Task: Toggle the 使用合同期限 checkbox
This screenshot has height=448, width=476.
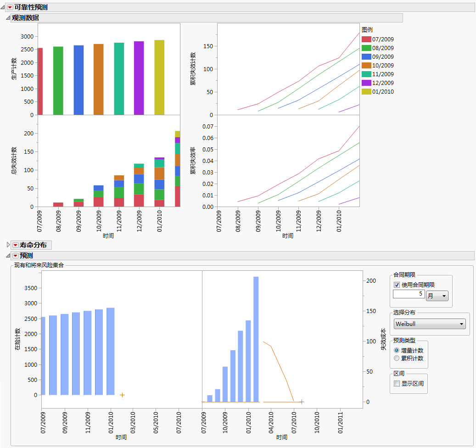Action: pos(397,285)
